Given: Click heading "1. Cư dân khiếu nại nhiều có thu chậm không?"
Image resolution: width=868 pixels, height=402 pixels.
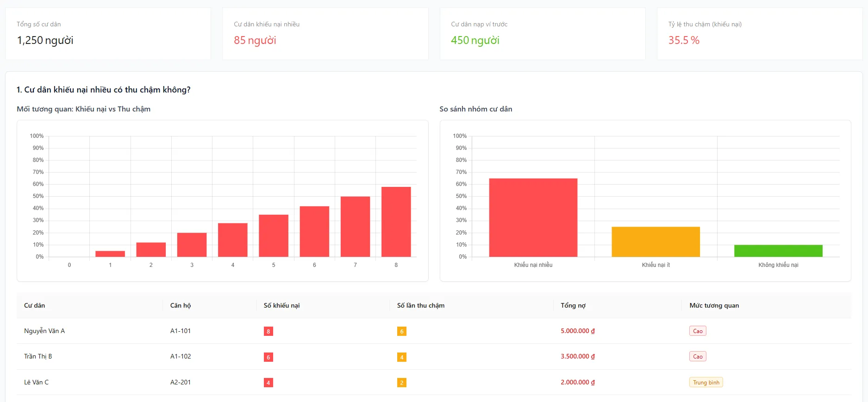Looking at the screenshot, I should pyautogui.click(x=104, y=90).
